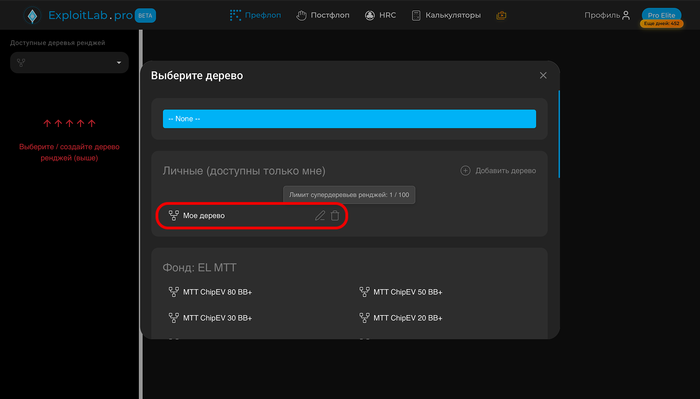The height and width of the screenshot is (399, 700).
Task: Click the profile user icon
Action: (x=626, y=15)
